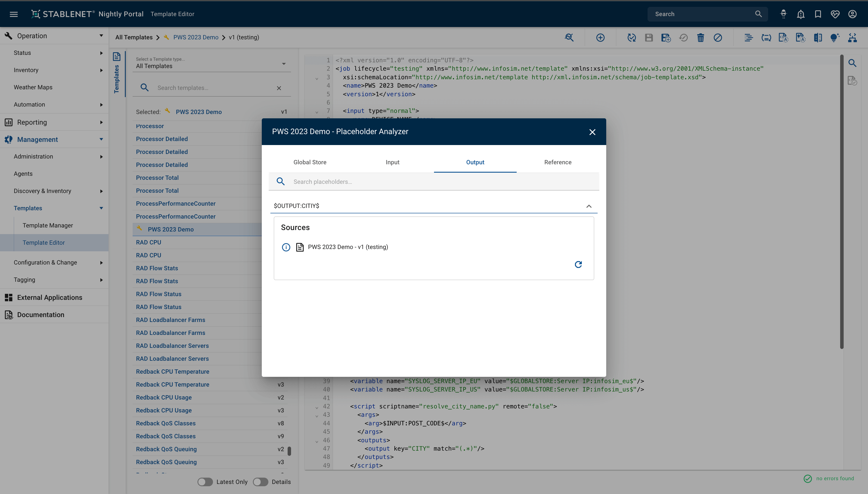The height and width of the screenshot is (494, 868).
Task: Open the RAD CPU template, first entry
Action: pyautogui.click(x=148, y=242)
